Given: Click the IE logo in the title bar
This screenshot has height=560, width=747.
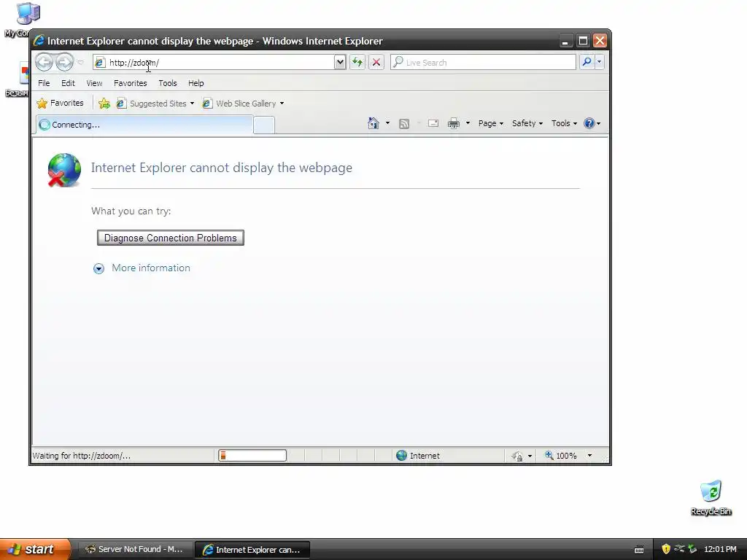Looking at the screenshot, I should (39, 41).
